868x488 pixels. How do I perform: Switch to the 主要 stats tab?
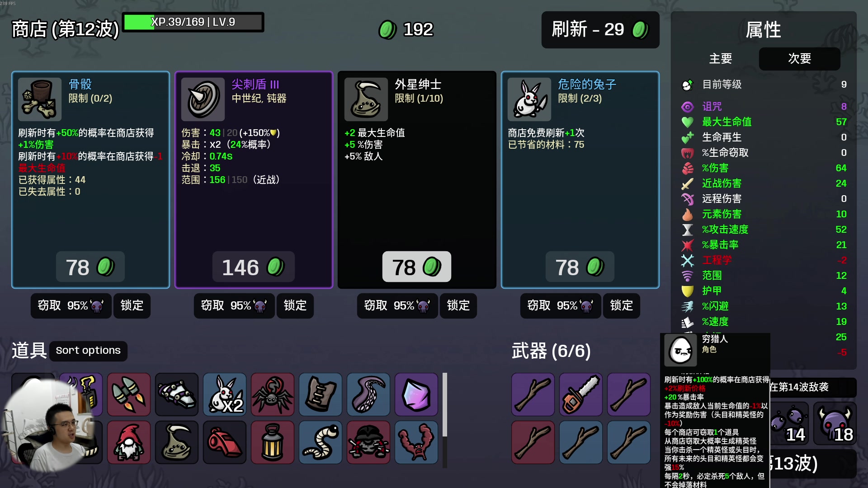click(x=721, y=59)
